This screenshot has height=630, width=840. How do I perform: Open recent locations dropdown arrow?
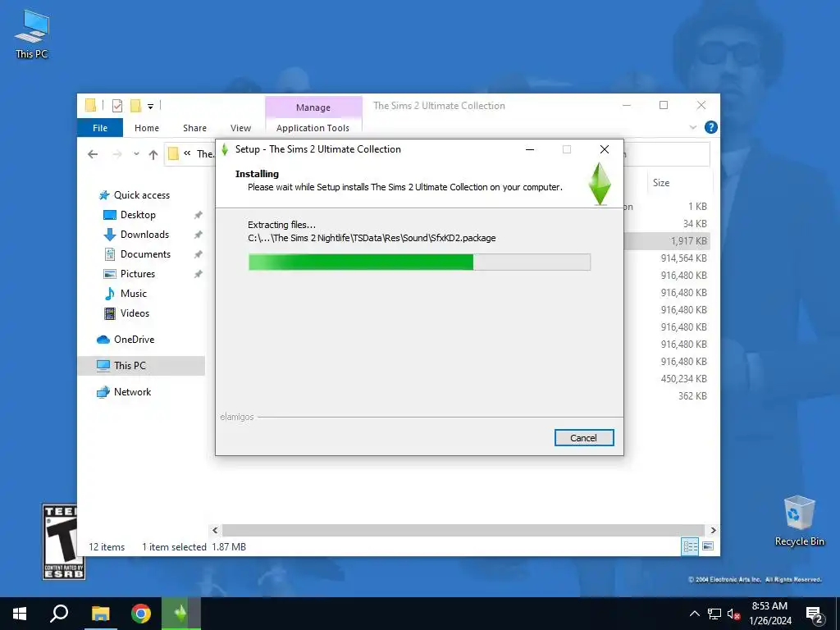pos(137,154)
